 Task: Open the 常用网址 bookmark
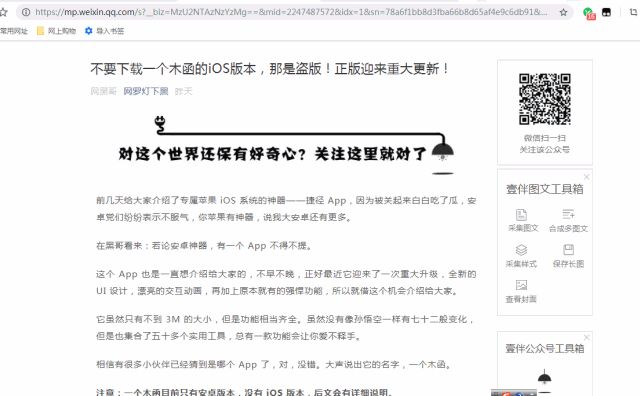tap(13, 31)
